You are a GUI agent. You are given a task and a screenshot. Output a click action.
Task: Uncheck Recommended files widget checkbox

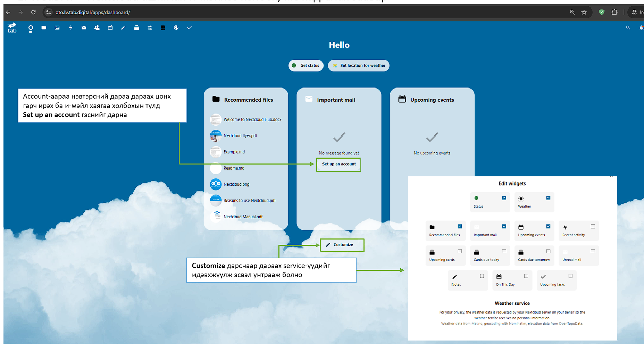coord(460,226)
